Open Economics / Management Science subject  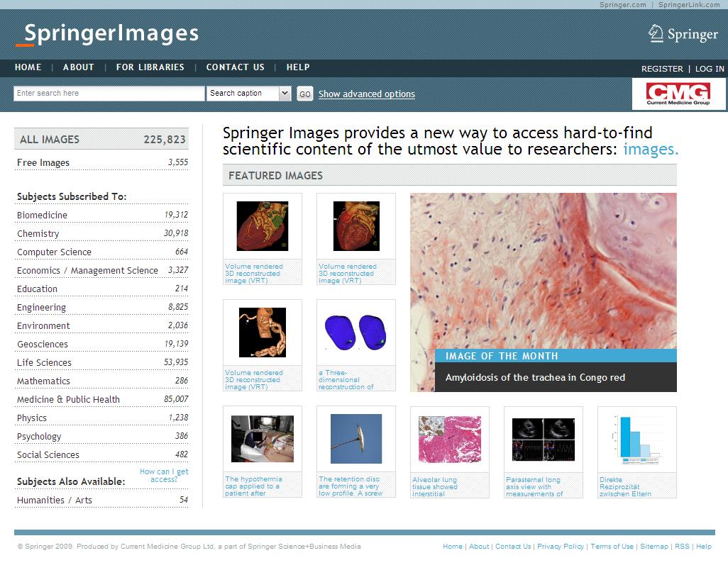coord(101,270)
